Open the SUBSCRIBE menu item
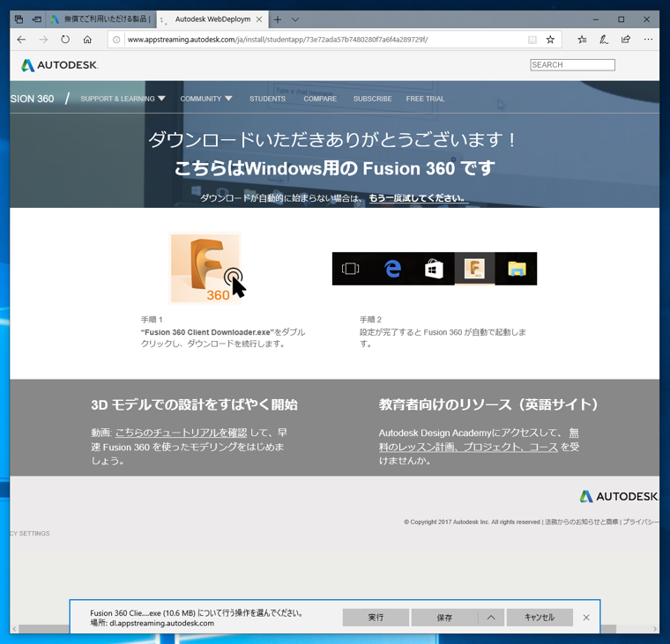The image size is (670, 644). [373, 99]
